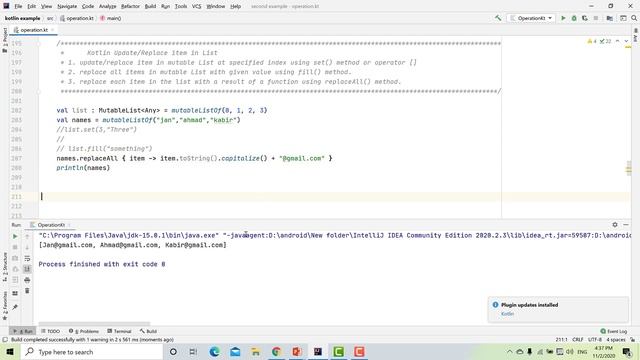This screenshot has height=360, width=640.
Task: Open the Help menu
Action: tap(236, 6)
